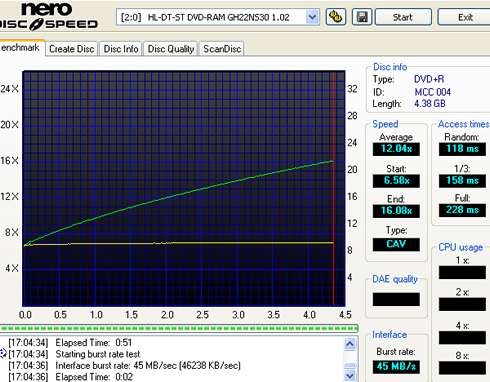Click the icon beside the Starting burst rate log entry

[3, 353]
